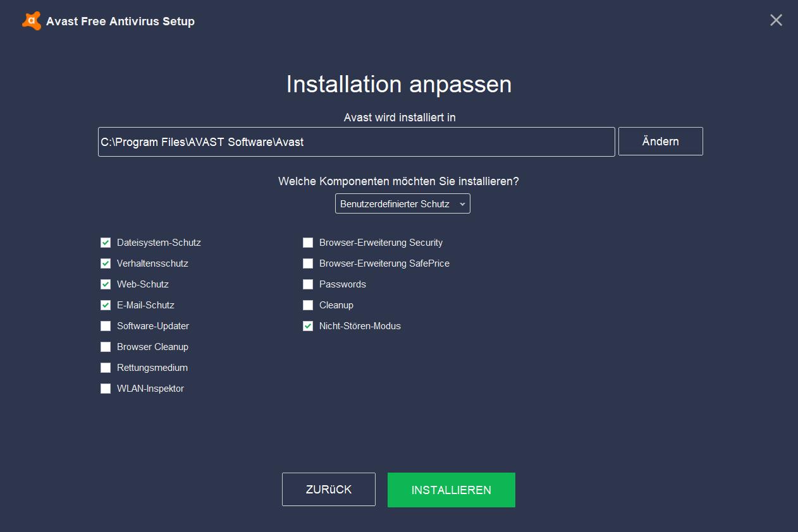Screen dimensions: 798x532
Task: Uncheck Verhaltensschutz checkbox
Action: [x=106, y=263]
